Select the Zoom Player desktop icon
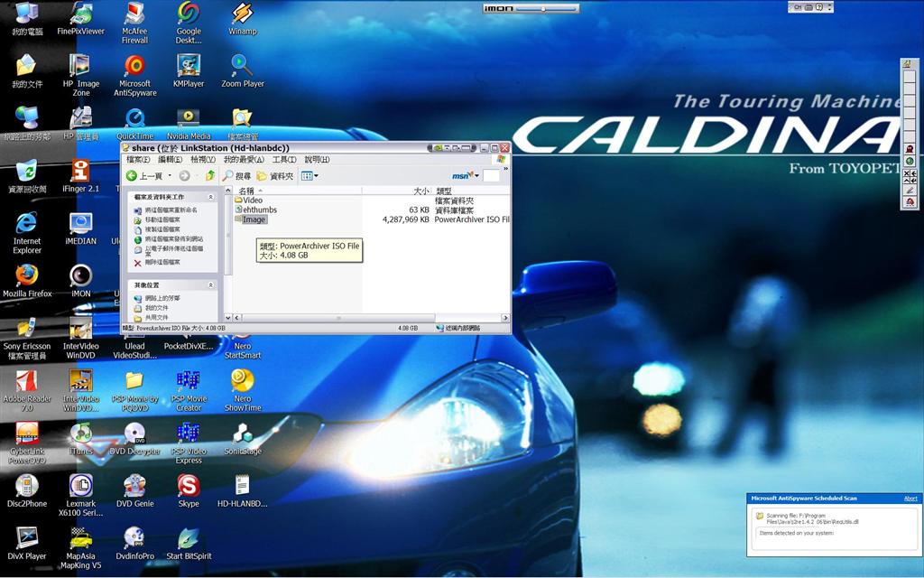 pos(242,71)
